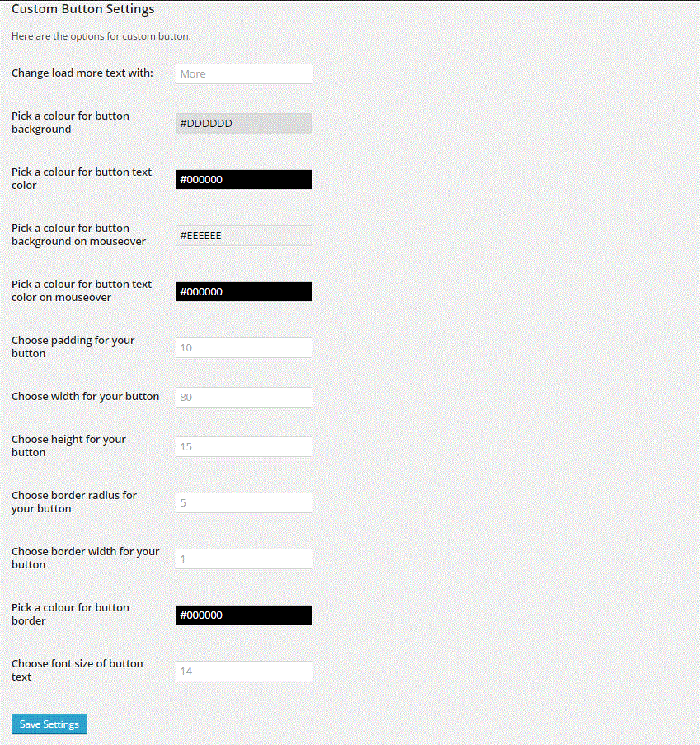The width and height of the screenshot is (700, 745).
Task: Click the 'Change load more text with' label
Action: point(82,73)
